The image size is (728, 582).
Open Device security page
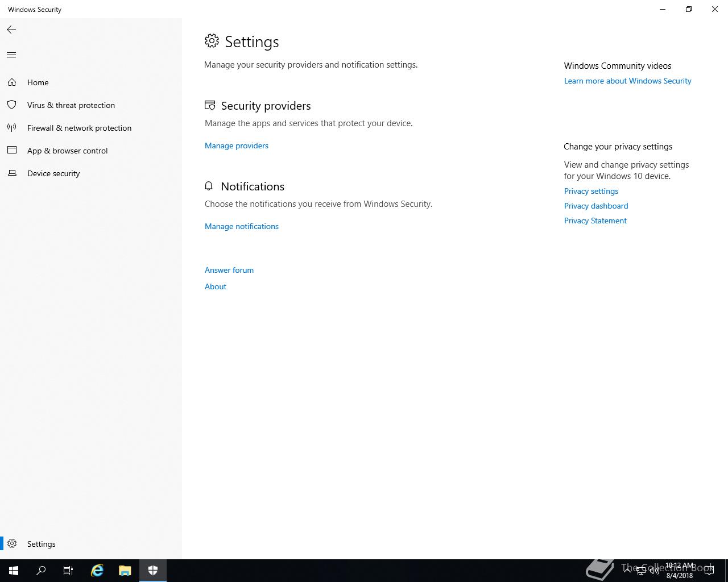click(91, 173)
